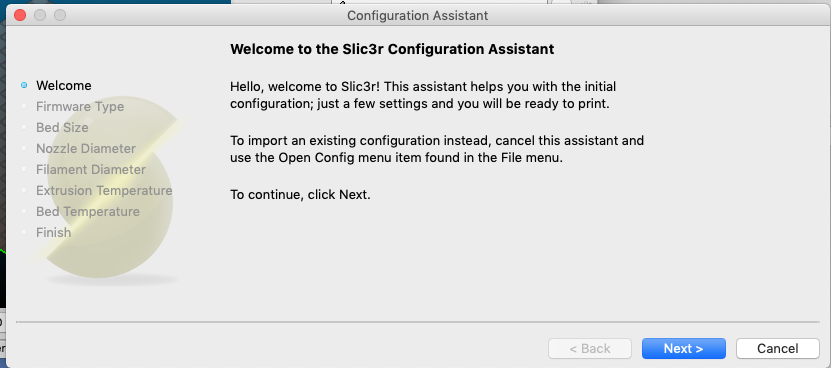Image resolution: width=831 pixels, height=368 pixels.
Task: Jump to the Firmware Type step
Action: tap(80, 107)
